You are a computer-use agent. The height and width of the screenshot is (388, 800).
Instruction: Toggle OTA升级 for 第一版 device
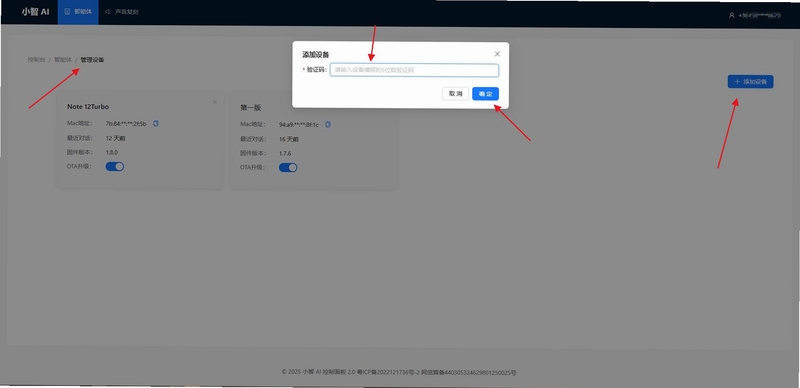coord(288,167)
